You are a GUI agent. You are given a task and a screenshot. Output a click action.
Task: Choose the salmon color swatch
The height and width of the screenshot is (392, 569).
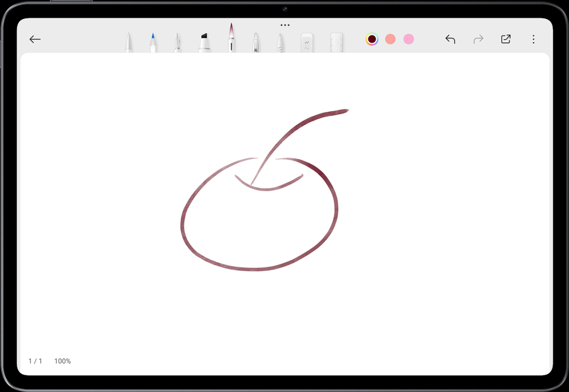[390, 39]
